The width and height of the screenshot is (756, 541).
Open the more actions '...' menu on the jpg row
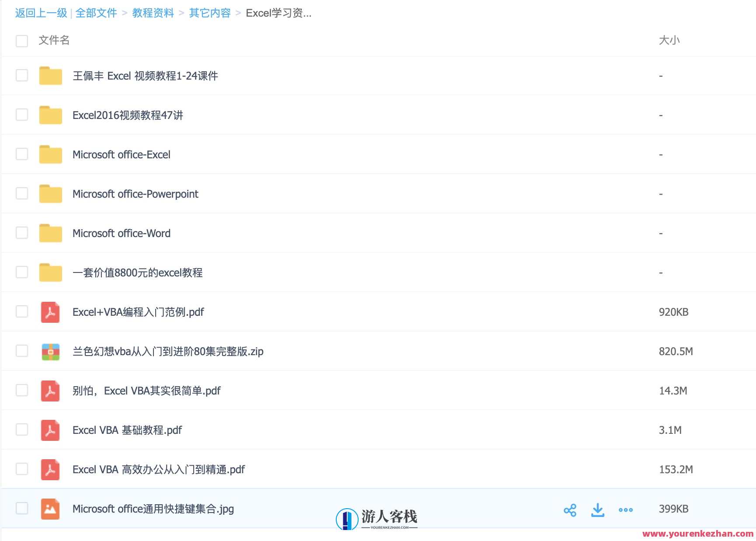coord(626,510)
